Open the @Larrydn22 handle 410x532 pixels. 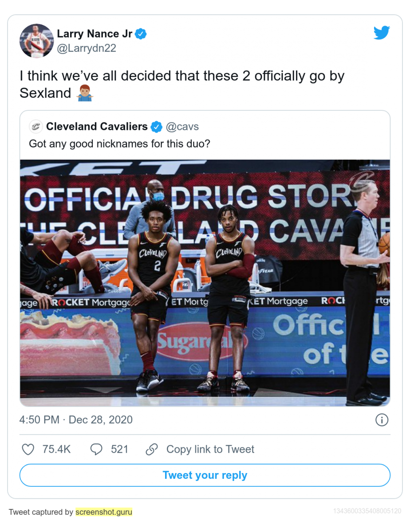[x=87, y=48]
